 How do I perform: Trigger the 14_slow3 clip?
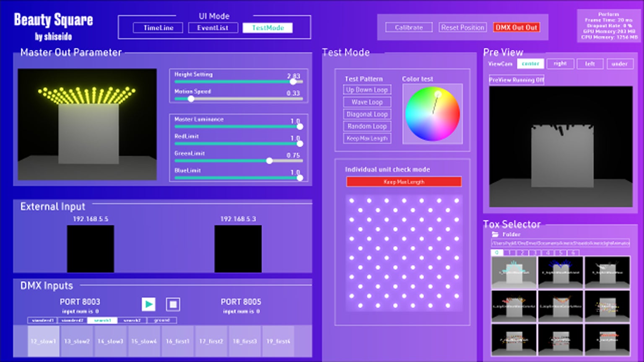[x=111, y=341]
